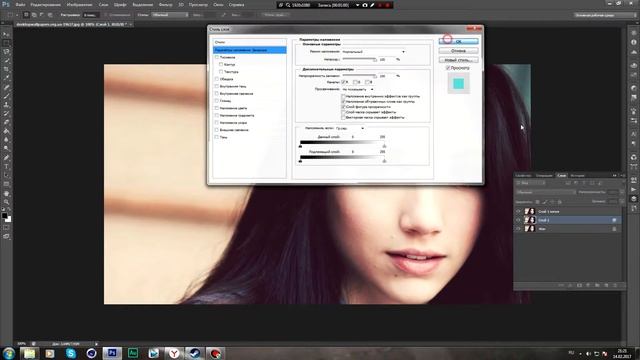Click the Add layer mask icon

[x=579, y=285]
